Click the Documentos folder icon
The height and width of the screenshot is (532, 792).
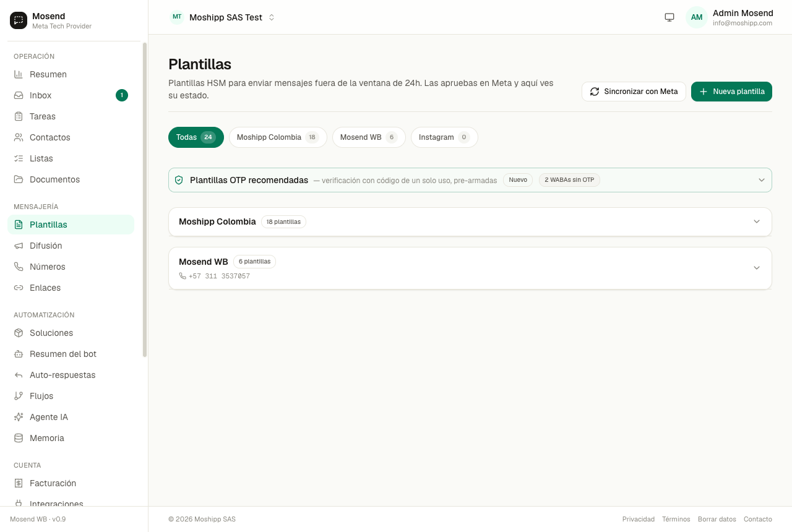coord(19,179)
